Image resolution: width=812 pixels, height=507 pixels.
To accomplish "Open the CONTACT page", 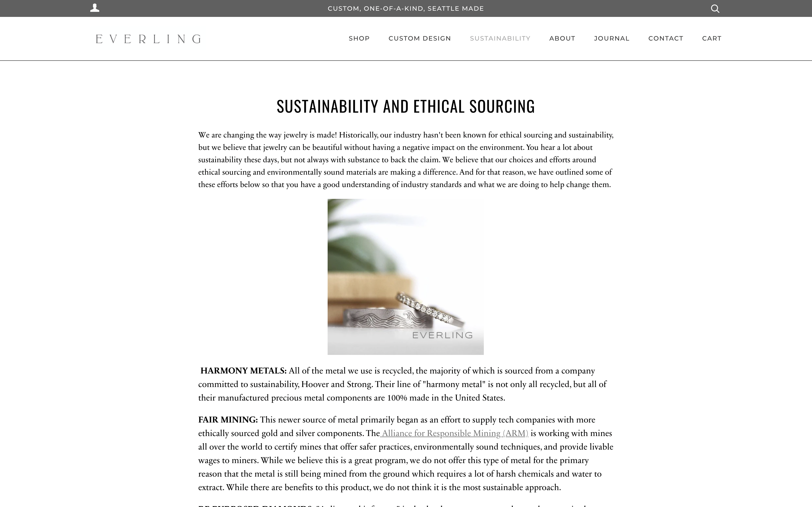I will pyautogui.click(x=665, y=38).
